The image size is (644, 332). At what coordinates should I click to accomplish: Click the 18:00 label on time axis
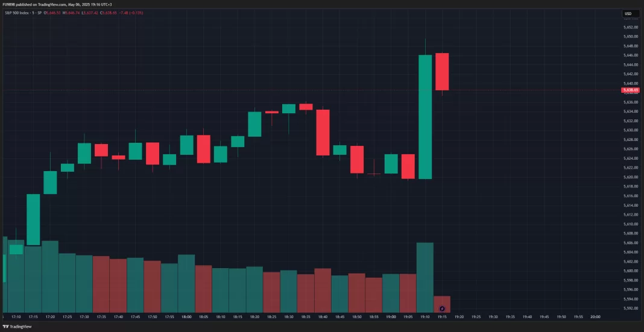(x=186, y=317)
